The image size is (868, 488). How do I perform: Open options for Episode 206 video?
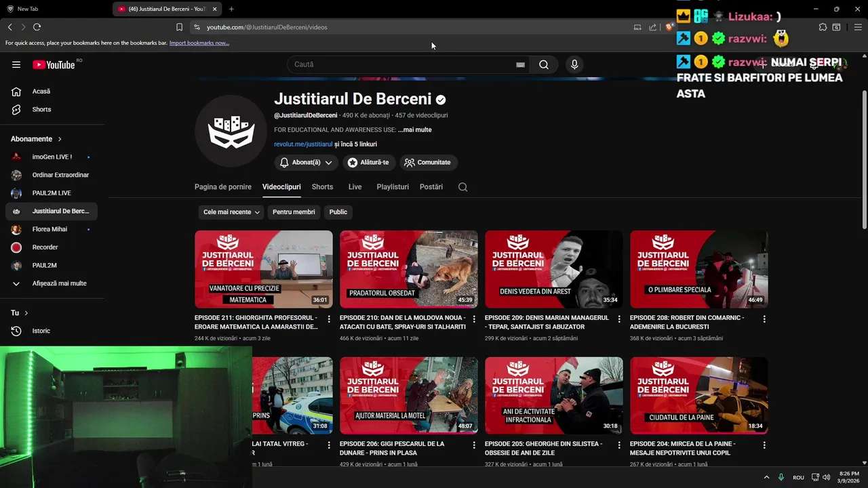pyautogui.click(x=474, y=445)
